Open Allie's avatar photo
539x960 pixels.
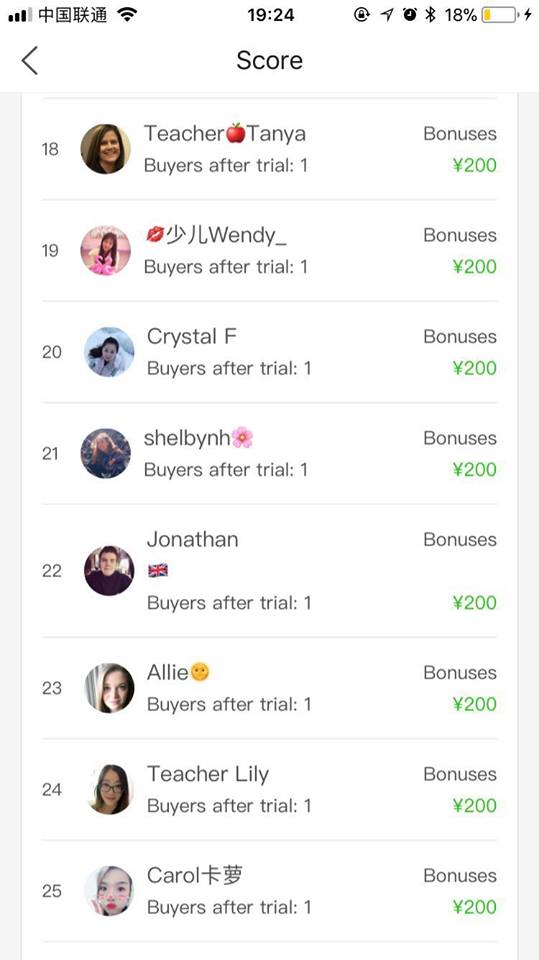pyautogui.click(x=109, y=688)
